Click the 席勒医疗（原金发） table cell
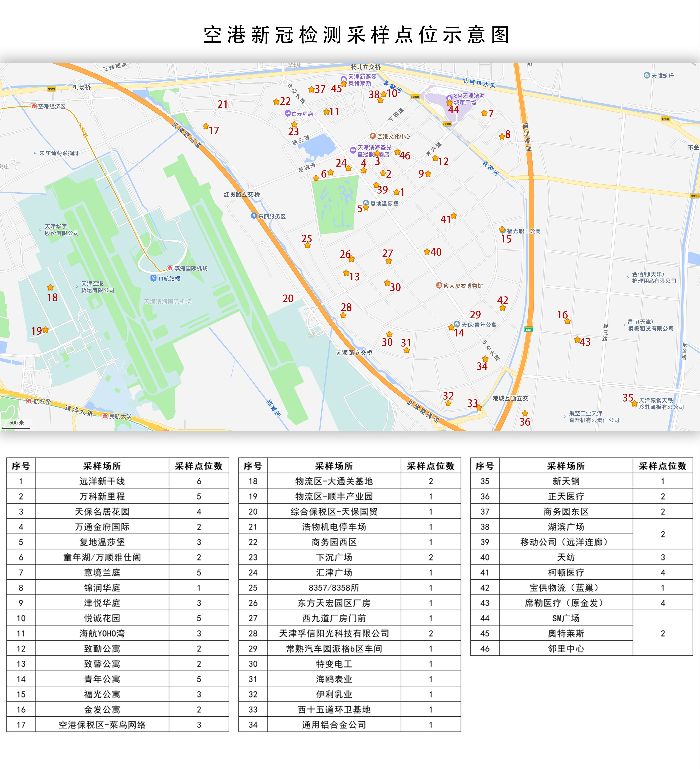Image resolution: width=700 pixels, height=769 pixels. point(566,603)
